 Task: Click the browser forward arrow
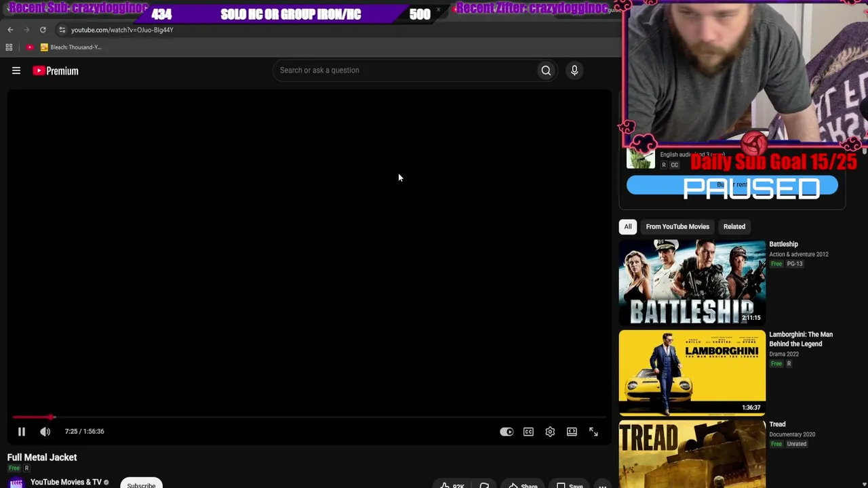[26, 30]
